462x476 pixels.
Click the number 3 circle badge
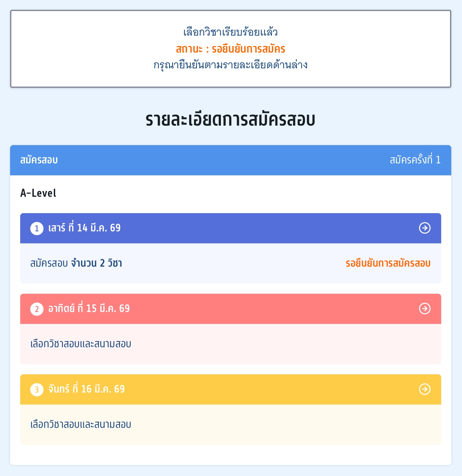[x=37, y=389]
